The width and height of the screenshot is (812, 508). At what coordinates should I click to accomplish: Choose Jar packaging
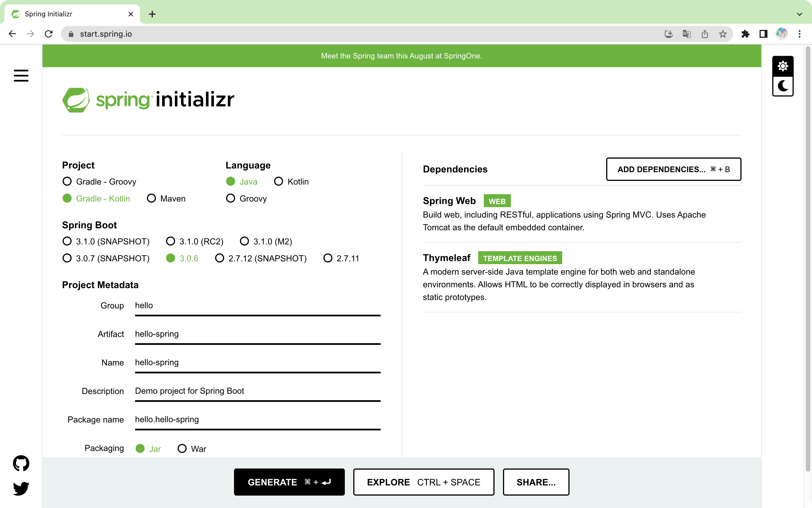pos(148,449)
